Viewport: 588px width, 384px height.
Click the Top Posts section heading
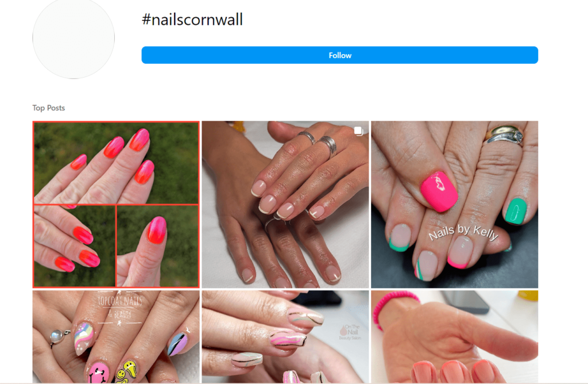(49, 108)
